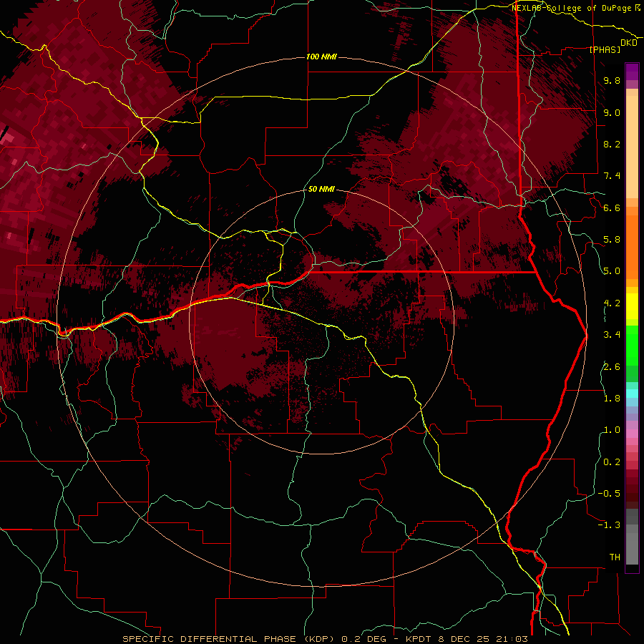
Task: Click the 6.6 value on the color scale
Action: [612, 208]
